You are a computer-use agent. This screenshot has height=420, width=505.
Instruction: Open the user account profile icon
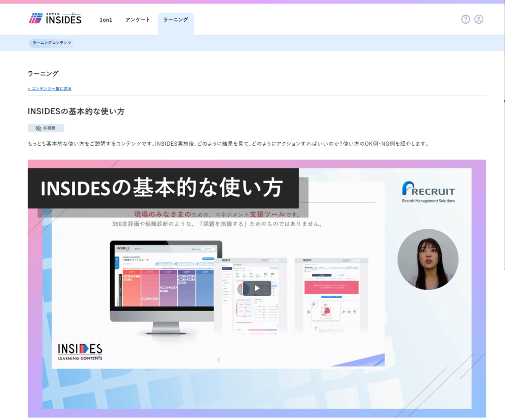(x=479, y=19)
